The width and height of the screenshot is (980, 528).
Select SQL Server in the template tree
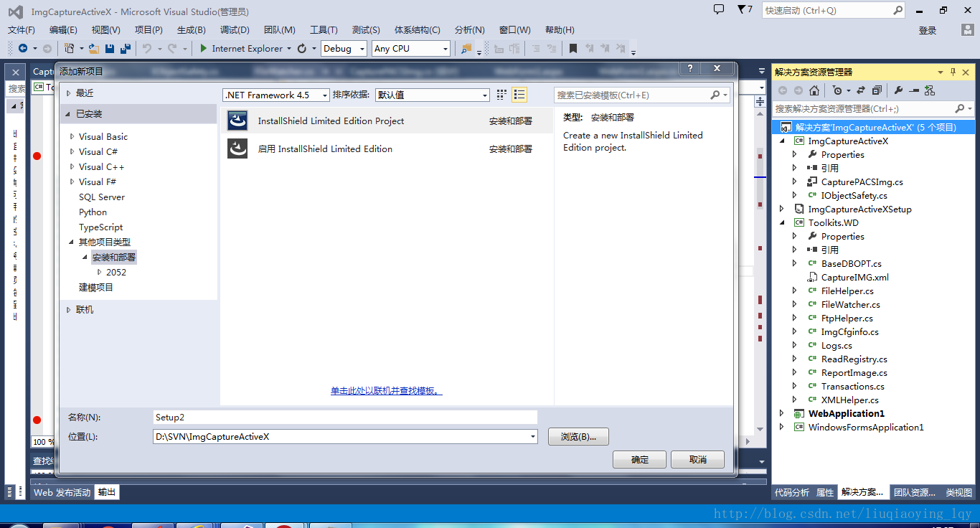(x=102, y=197)
